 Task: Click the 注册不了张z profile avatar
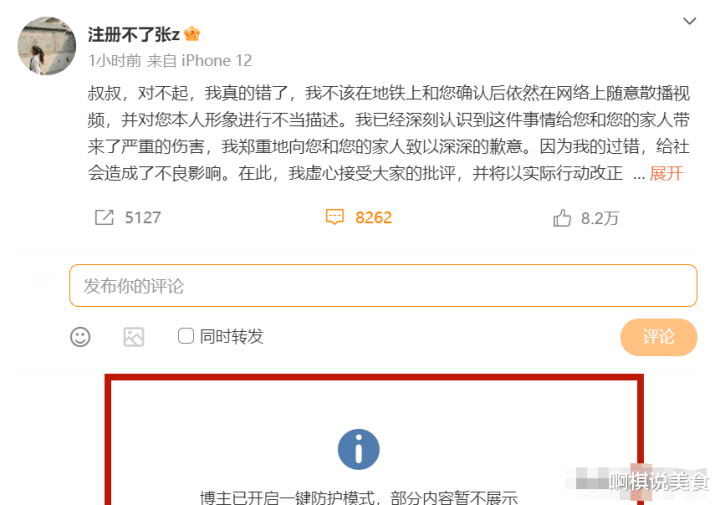click(x=46, y=45)
